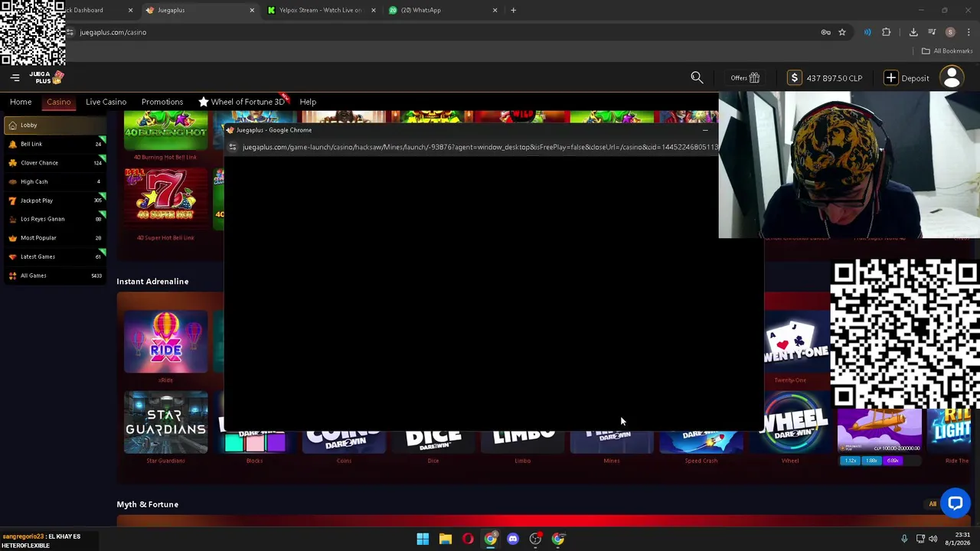Select the Lobby category

pyautogui.click(x=55, y=125)
